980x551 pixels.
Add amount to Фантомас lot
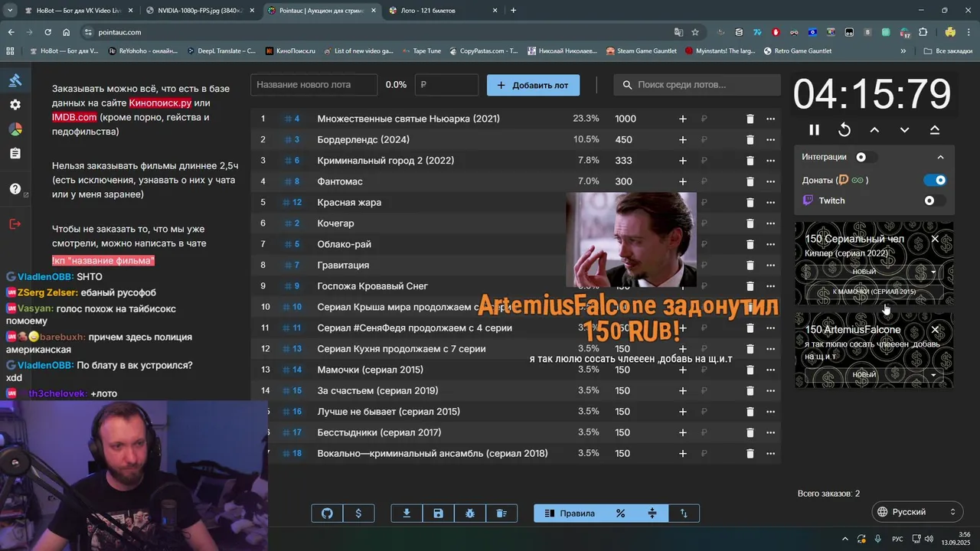683,181
